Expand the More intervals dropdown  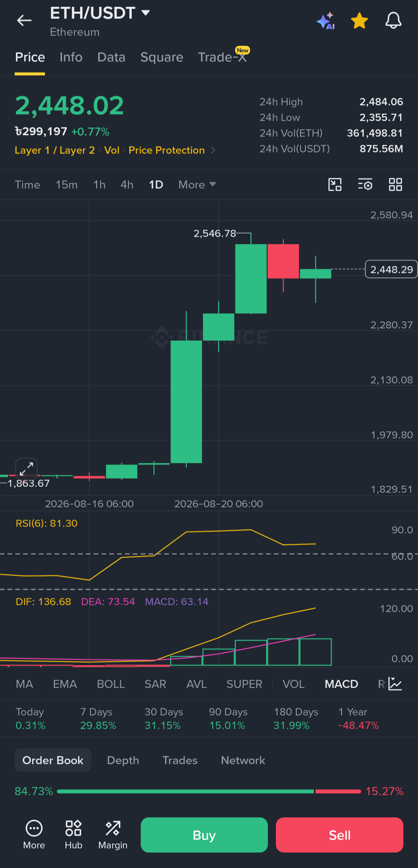(x=197, y=185)
